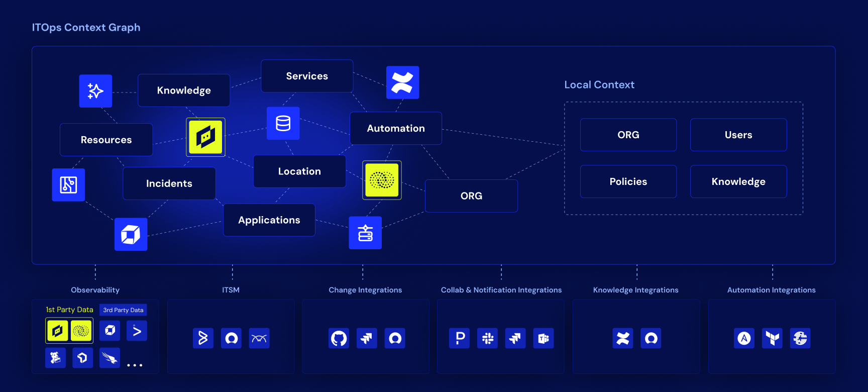
Task: Click the large Confluence icon near Services
Action: pyautogui.click(x=402, y=82)
